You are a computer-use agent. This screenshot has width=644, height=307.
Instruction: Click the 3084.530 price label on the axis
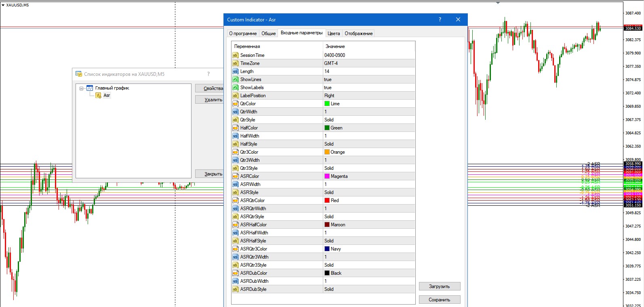633,28
